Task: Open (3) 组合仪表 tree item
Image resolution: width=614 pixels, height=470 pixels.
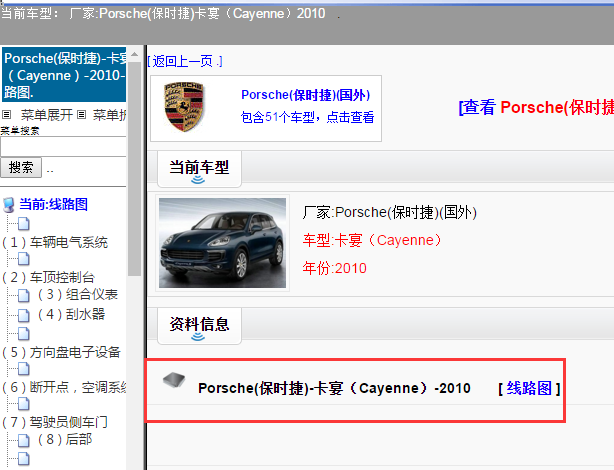Action: point(78,294)
